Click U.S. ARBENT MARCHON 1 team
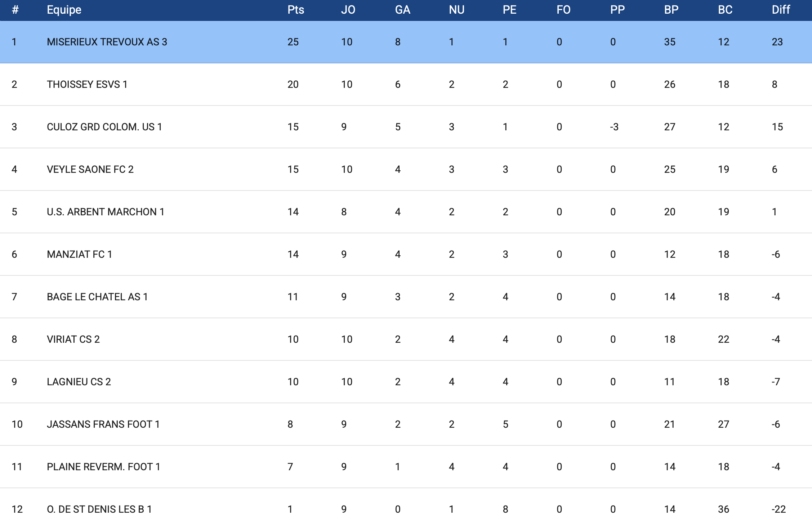The height and width of the screenshot is (530, 812). (106, 212)
